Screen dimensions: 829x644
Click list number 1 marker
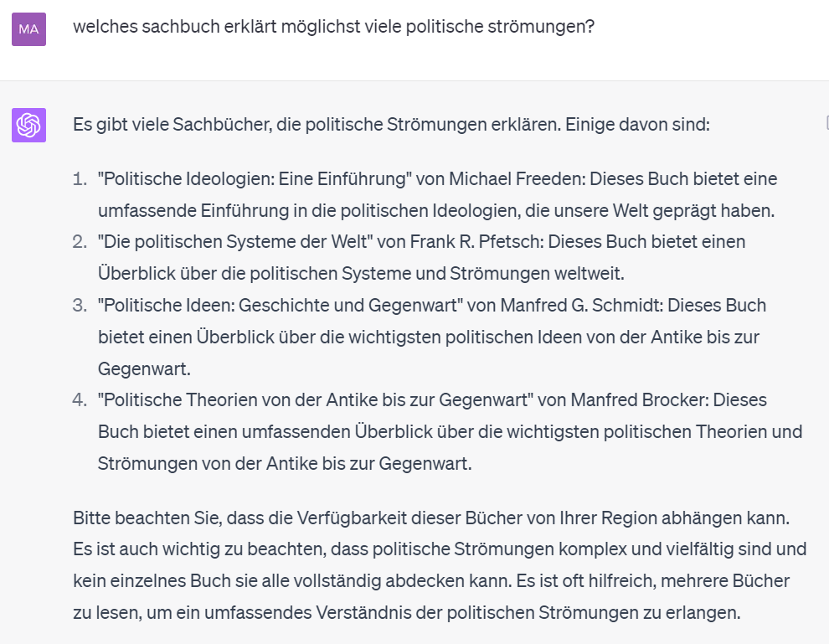(80, 178)
